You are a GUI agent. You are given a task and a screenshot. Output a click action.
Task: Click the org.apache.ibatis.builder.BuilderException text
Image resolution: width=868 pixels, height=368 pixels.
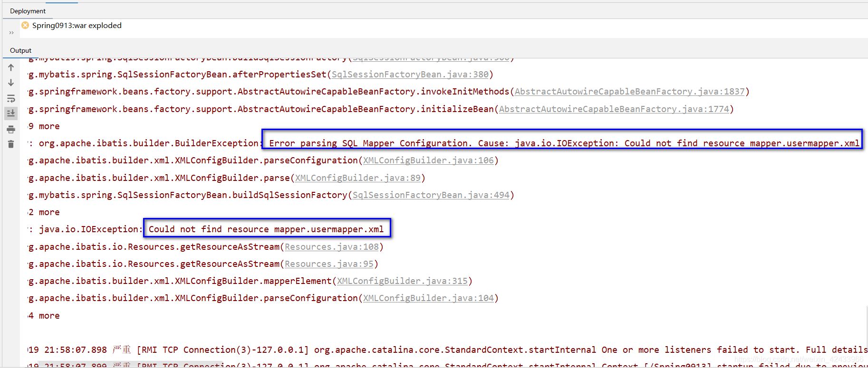pyautogui.click(x=149, y=143)
